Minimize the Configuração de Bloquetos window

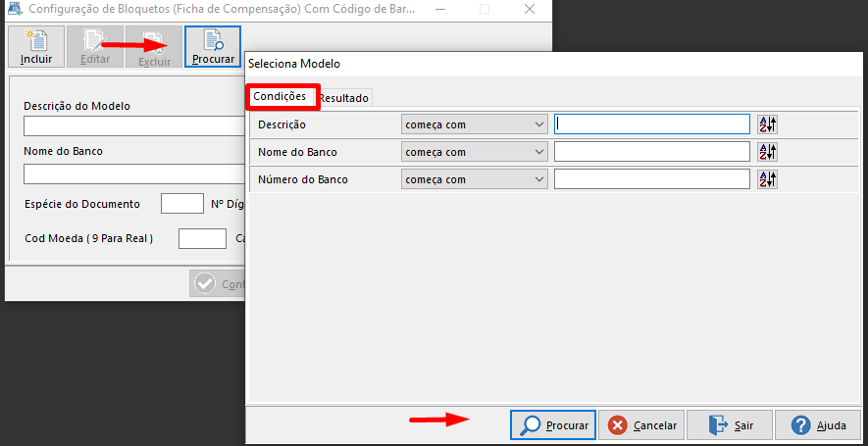click(440, 9)
